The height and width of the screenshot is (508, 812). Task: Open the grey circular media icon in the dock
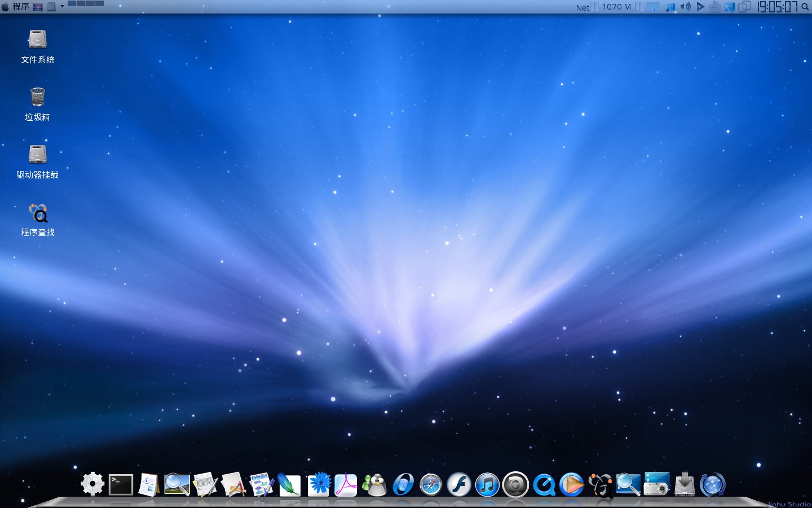[x=515, y=484]
